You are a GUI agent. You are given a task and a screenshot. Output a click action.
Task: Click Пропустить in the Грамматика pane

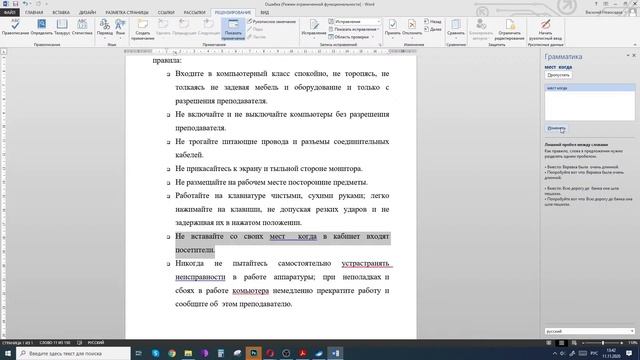point(558,75)
